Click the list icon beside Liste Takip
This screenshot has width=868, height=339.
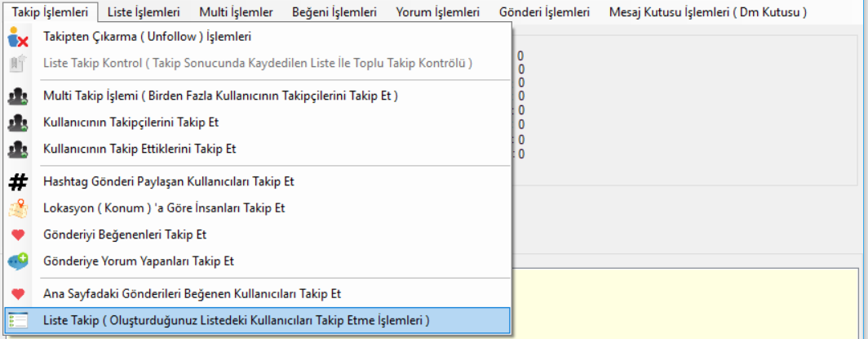coord(18,321)
